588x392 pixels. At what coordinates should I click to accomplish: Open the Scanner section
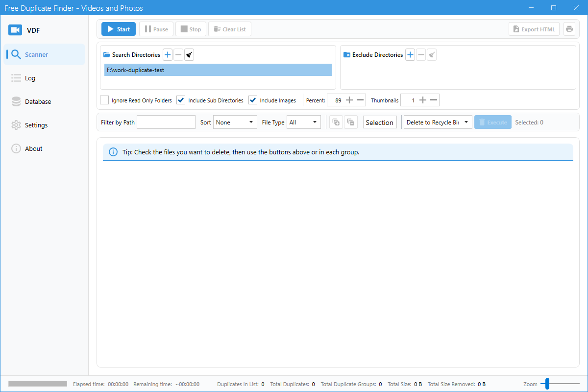45,54
